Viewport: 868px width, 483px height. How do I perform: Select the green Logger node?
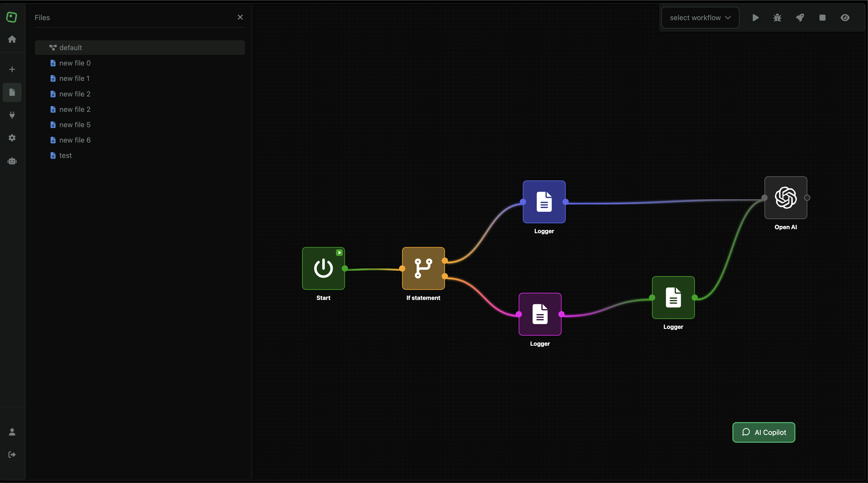[673, 298]
